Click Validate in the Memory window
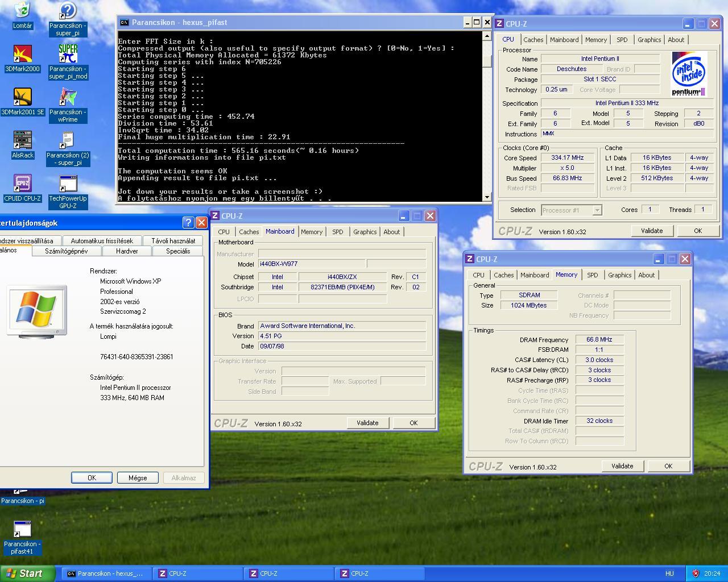The width and height of the screenshot is (728, 582). [622, 466]
